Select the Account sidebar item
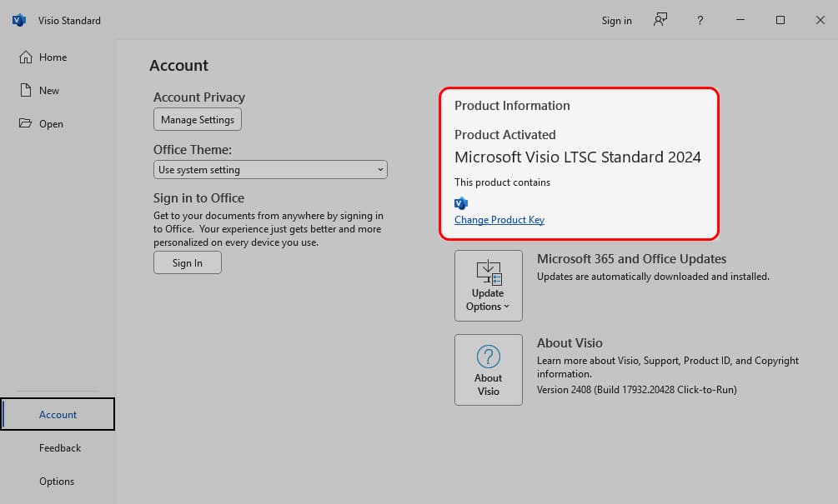The image size is (838, 504). (x=58, y=414)
